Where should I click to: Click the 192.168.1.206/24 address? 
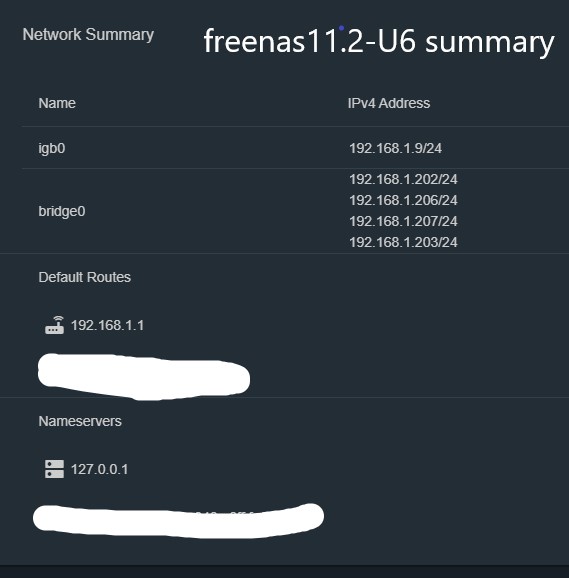403,200
